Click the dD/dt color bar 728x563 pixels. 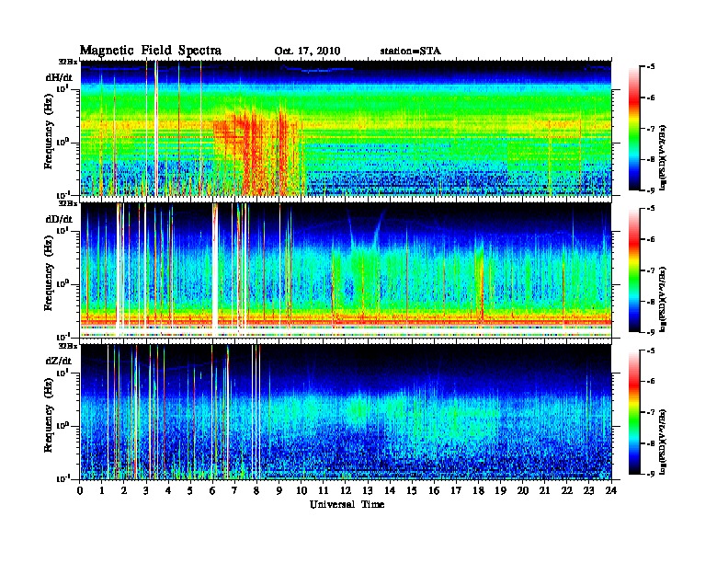tap(633, 270)
